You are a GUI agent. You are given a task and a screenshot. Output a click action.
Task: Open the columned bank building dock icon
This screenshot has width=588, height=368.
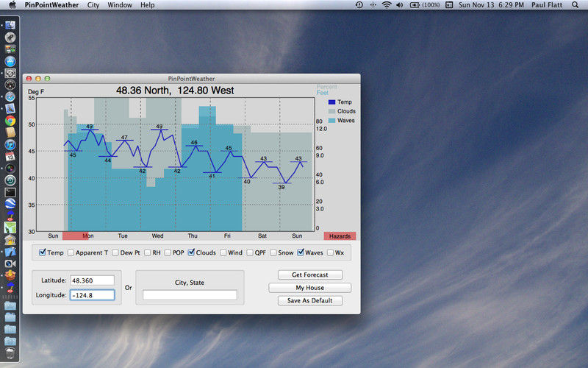tap(10, 239)
